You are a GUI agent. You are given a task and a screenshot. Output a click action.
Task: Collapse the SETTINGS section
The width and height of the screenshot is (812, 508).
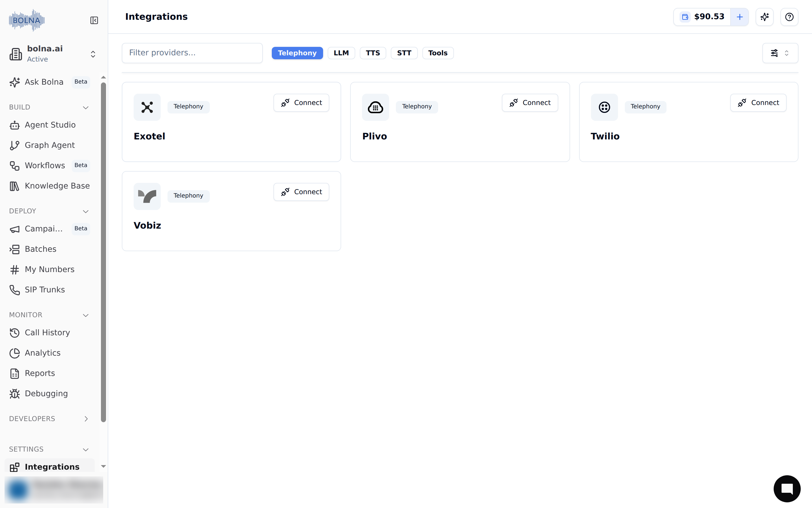86,450
